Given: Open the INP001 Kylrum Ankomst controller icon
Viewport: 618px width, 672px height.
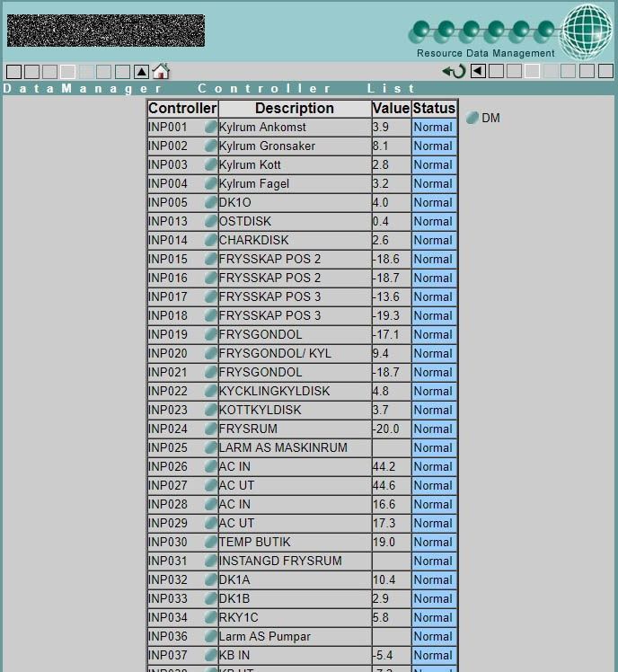Looking at the screenshot, I should (211, 128).
